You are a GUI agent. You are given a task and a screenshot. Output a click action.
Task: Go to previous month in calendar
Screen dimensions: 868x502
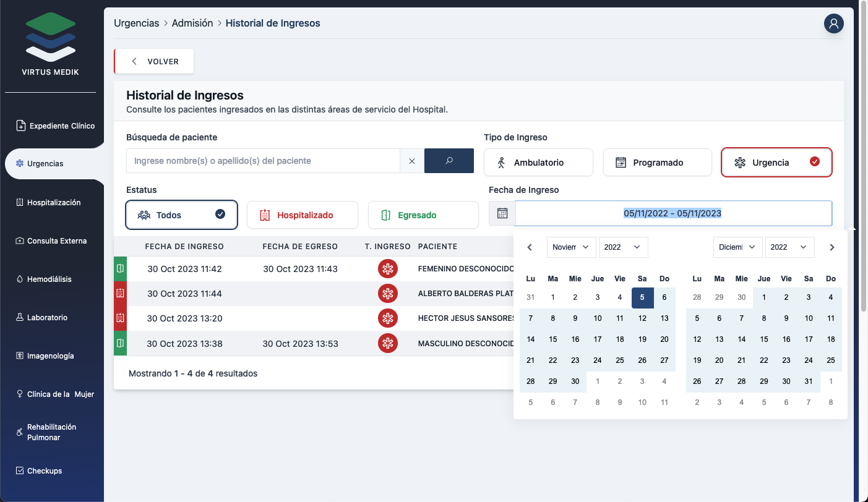click(530, 247)
